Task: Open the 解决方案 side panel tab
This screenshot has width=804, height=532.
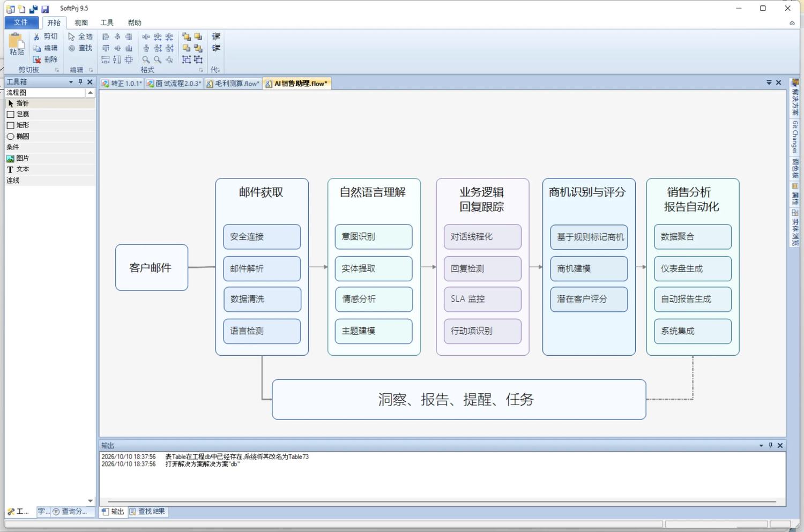Action: click(x=795, y=98)
